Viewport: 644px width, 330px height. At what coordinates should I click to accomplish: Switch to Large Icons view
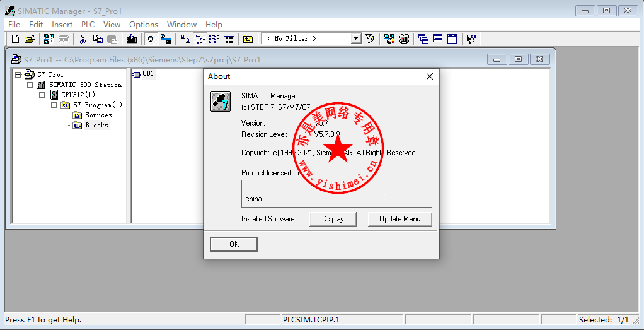185,39
